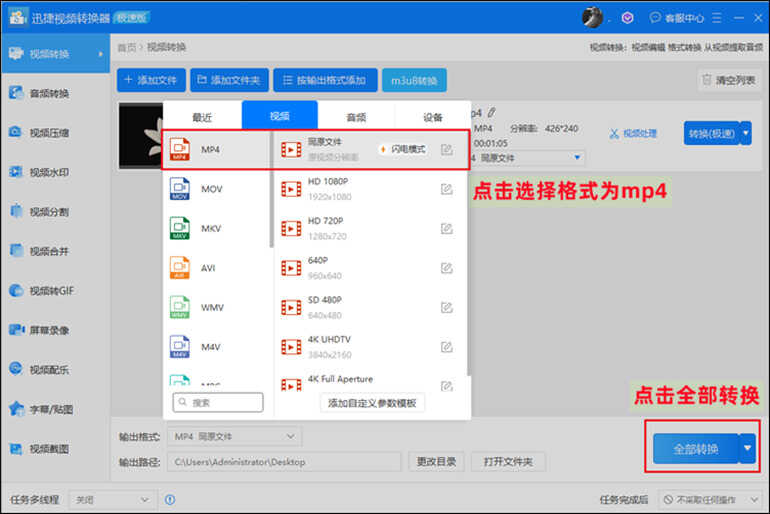Click 添加自定义参数模板 button

[x=372, y=403]
